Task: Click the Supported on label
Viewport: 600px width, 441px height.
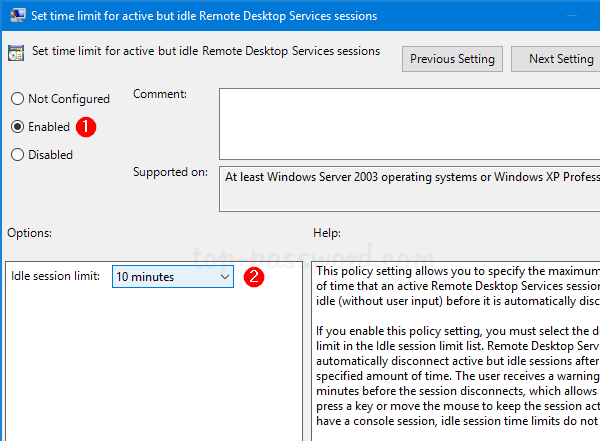Action: point(170,172)
